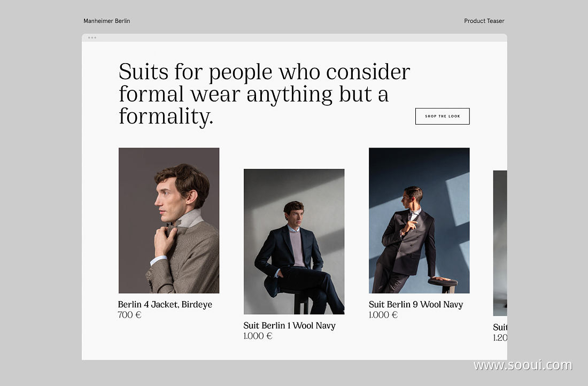Open the Suit Berlin 9 Wool Navy photo

coord(419,221)
